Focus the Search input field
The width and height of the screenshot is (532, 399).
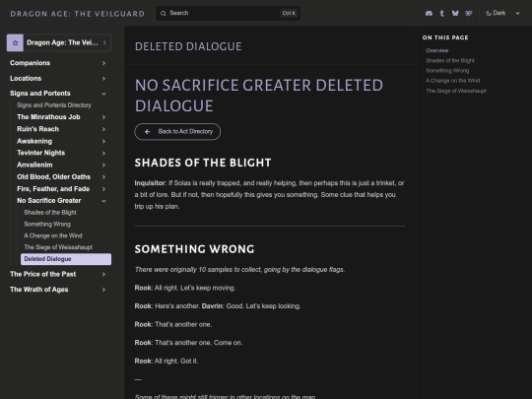[x=228, y=13]
